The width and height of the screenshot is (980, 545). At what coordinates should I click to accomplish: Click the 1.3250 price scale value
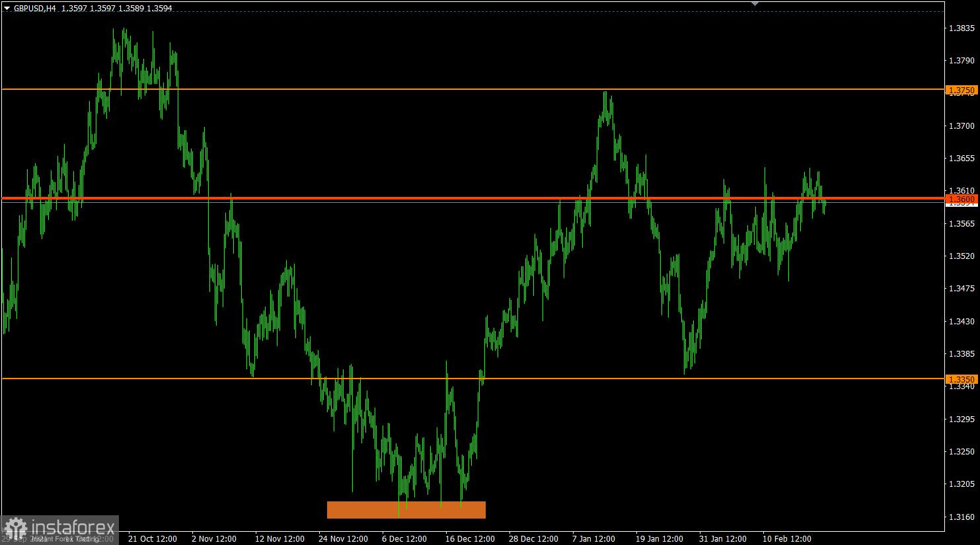[x=961, y=452]
